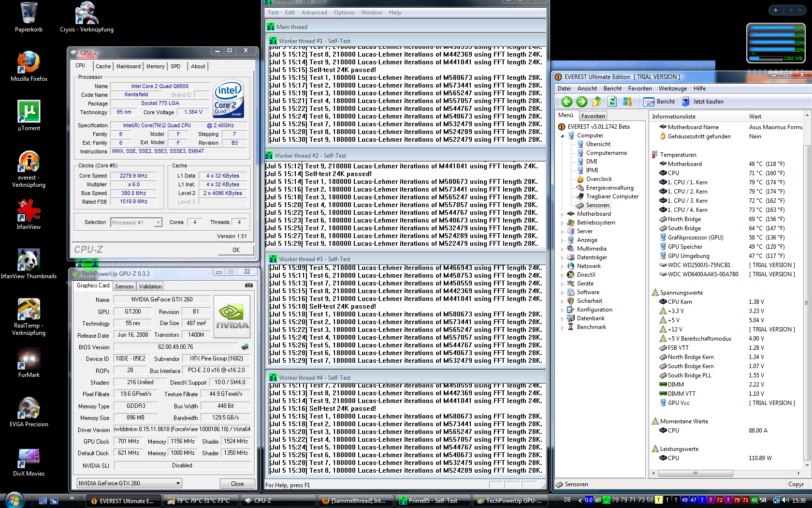
Task: Expand the quick launch overflow chevron
Action: click(x=72, y=498)
